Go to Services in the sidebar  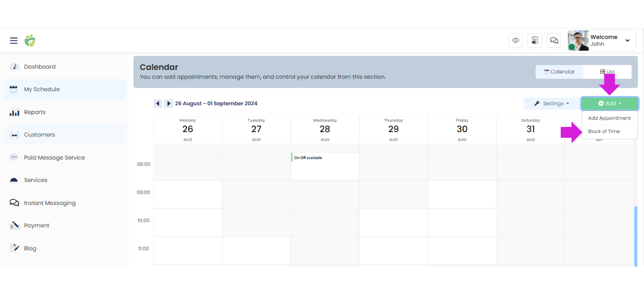coord(64,180)
